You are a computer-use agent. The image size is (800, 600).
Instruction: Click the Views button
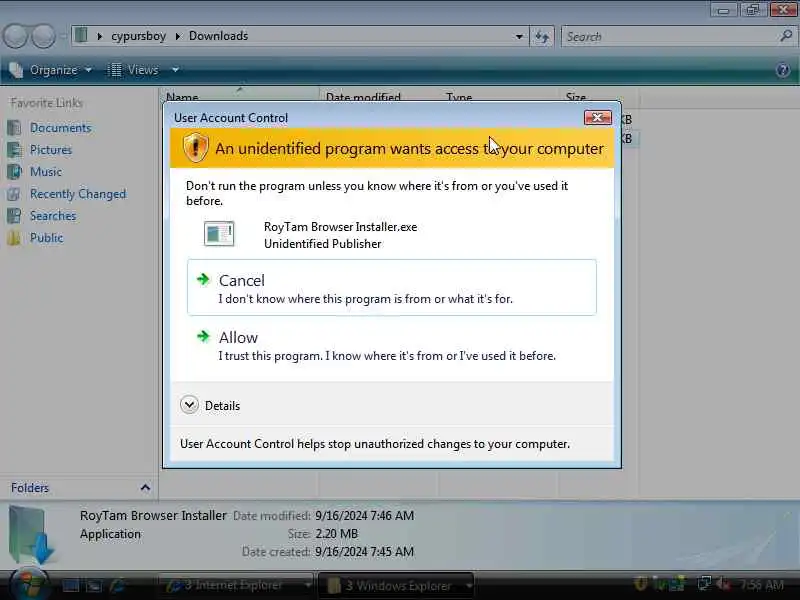pos(134,70)
